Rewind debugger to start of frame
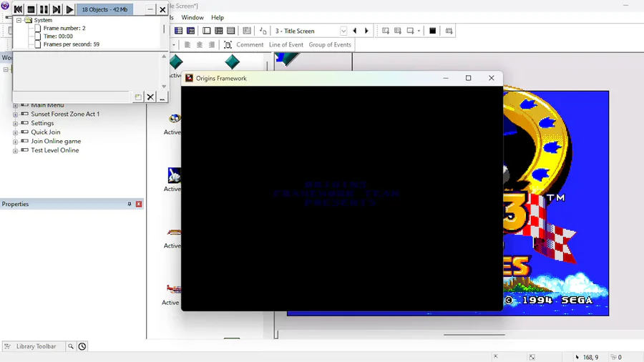The width and height of the screenshot is (644, 362). point(18,9)
